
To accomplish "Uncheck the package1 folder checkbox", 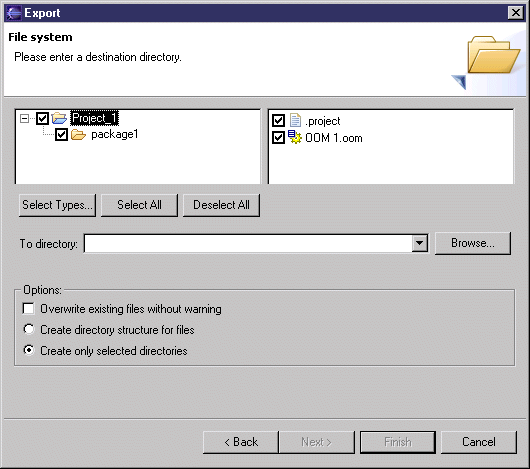I will pyautogui.click(x=62, y=134).
